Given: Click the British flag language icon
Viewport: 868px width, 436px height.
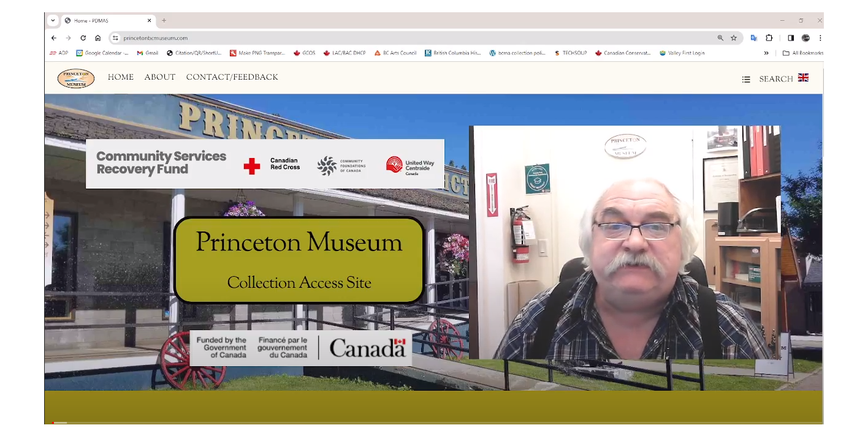Looking at the screenshot, I should (804, 78).
